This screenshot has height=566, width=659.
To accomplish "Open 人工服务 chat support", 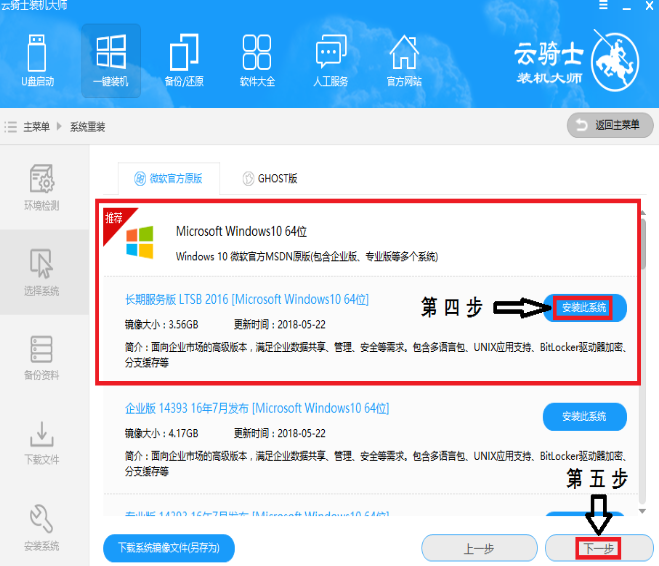I will pyautogui.click(x=330, y=61).
